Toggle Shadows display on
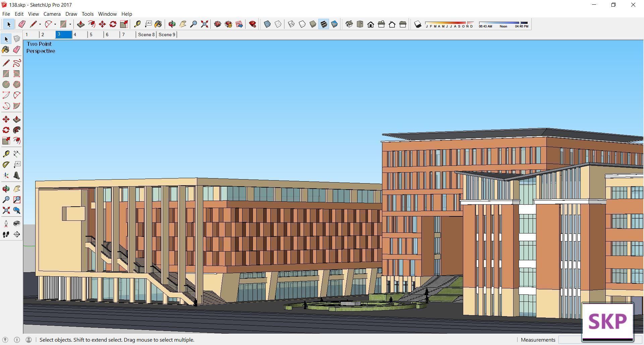Viewport: 644px width, 345px height. pyautogui.click(x=418, y=24)
